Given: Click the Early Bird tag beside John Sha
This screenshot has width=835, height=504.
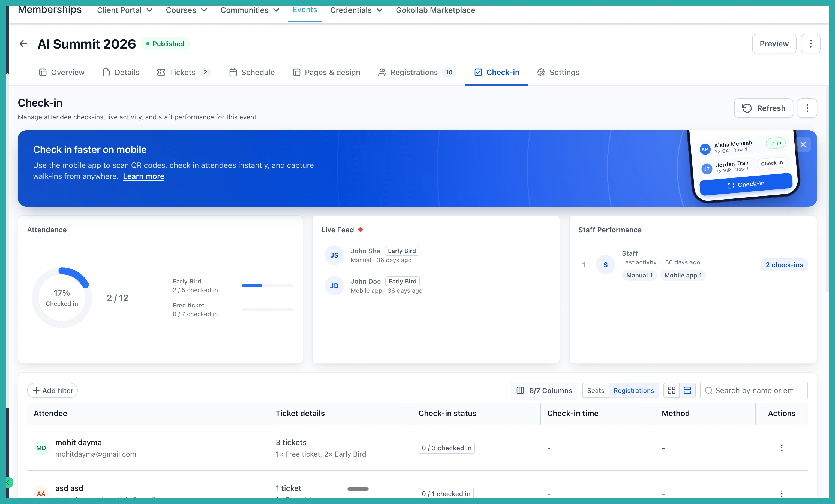Looking at the screenshot, I should pos(402,251).
